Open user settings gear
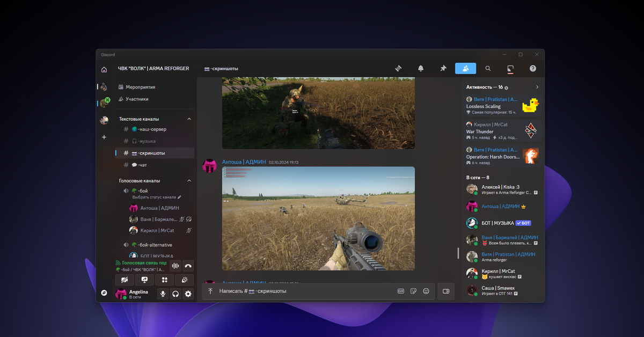Viewport: 644px width, 337px height. 188,294
